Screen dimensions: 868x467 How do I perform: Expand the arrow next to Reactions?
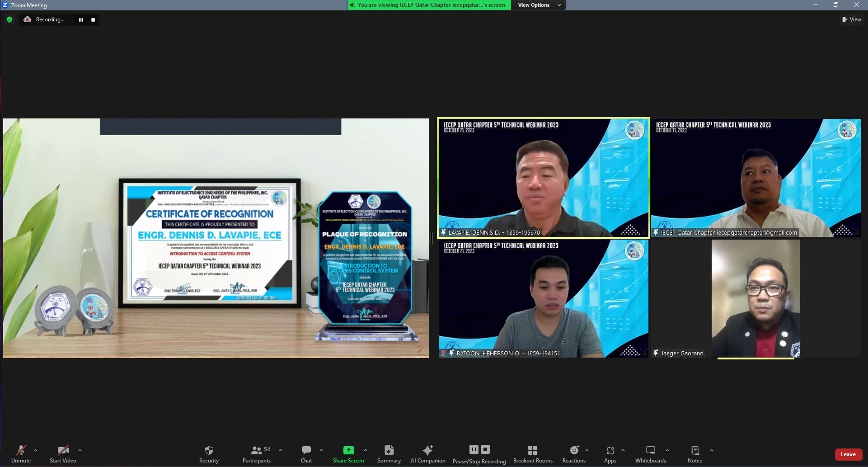click(x=587, y=450)
